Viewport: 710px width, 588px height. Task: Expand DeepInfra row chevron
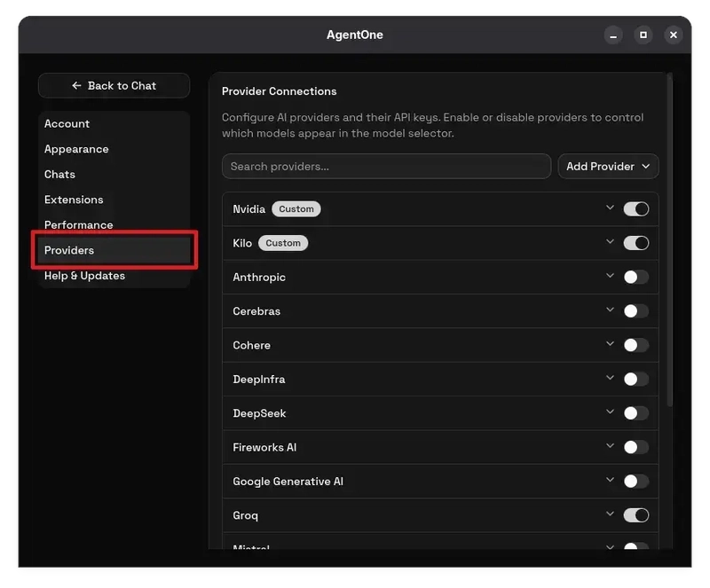point(610,377)
